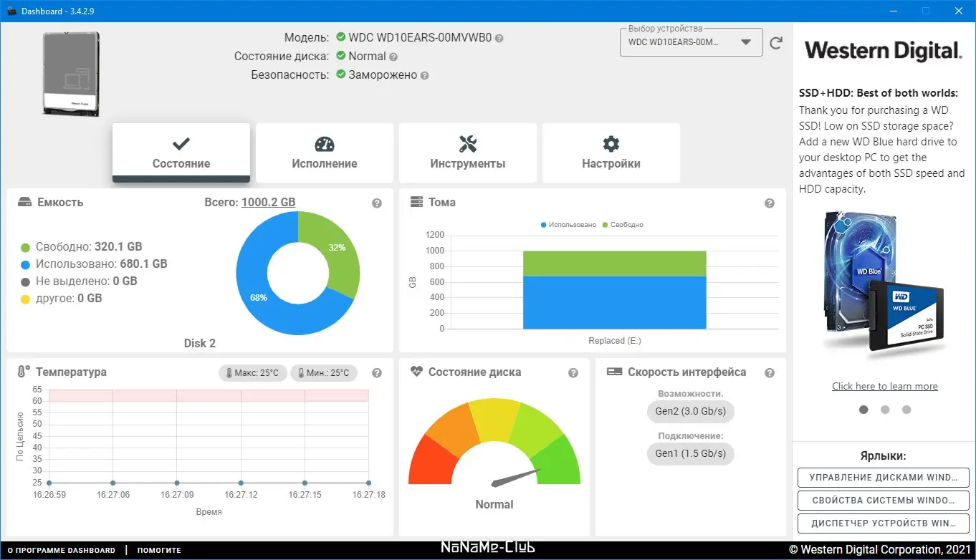This screenshot has width=976, height=560.
Task: Click the model name WDC WD10EARS-00MVWB0
Action: (420, 38)
